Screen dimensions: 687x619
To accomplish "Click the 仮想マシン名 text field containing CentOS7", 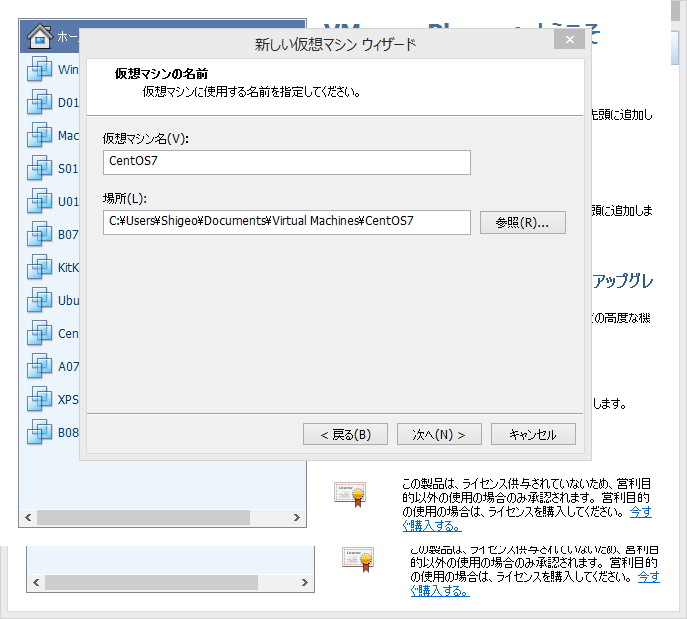I will tap(287, 162).
